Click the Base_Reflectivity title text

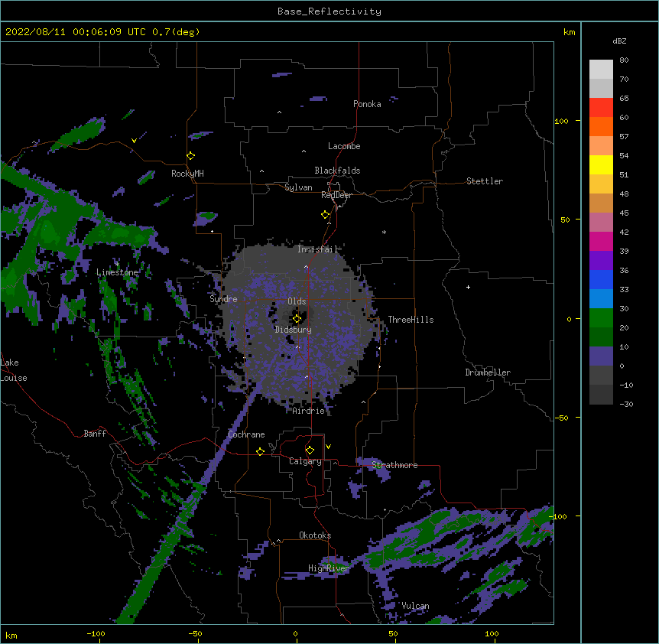[x=329, y=11]
